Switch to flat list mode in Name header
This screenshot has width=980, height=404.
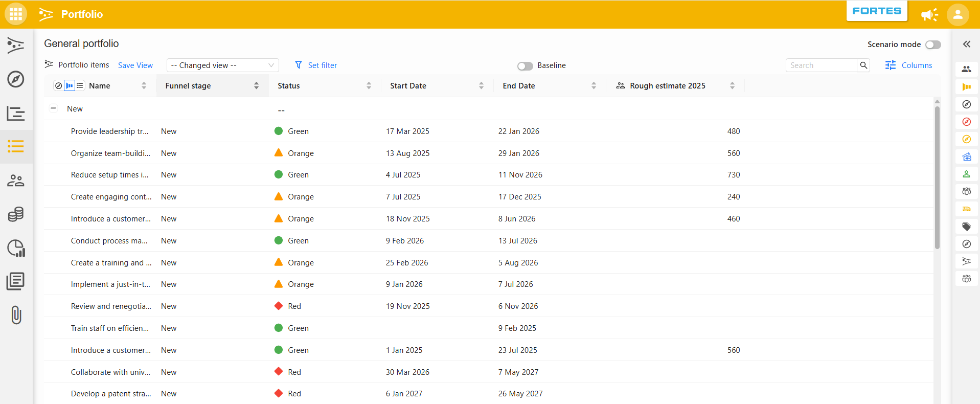click(x=80, y=86)
